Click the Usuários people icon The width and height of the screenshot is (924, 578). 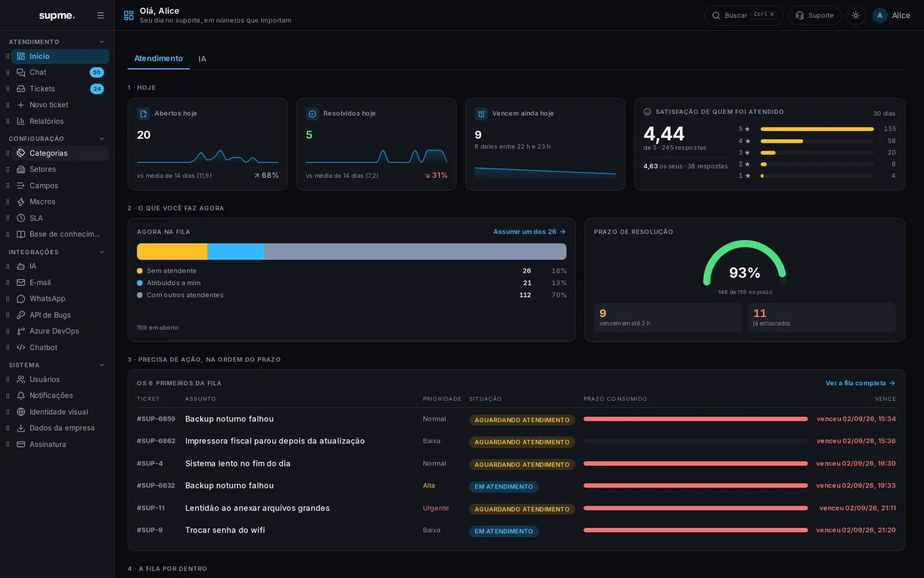click(x=21, y=379)
